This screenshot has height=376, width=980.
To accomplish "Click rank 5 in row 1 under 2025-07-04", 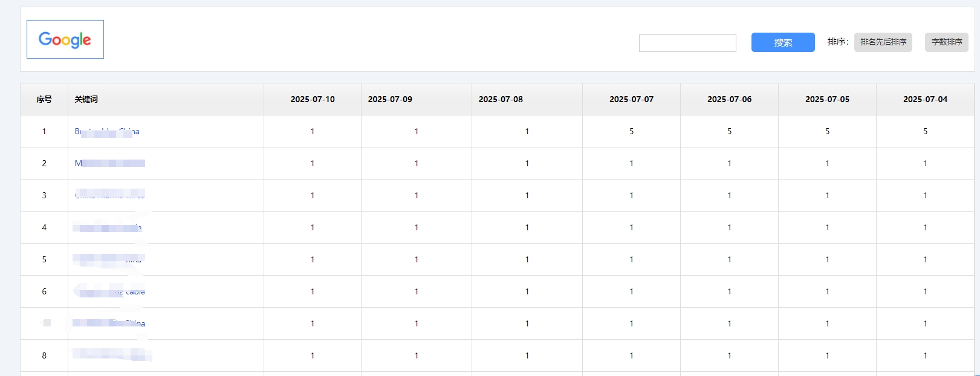I will point(925,131).
